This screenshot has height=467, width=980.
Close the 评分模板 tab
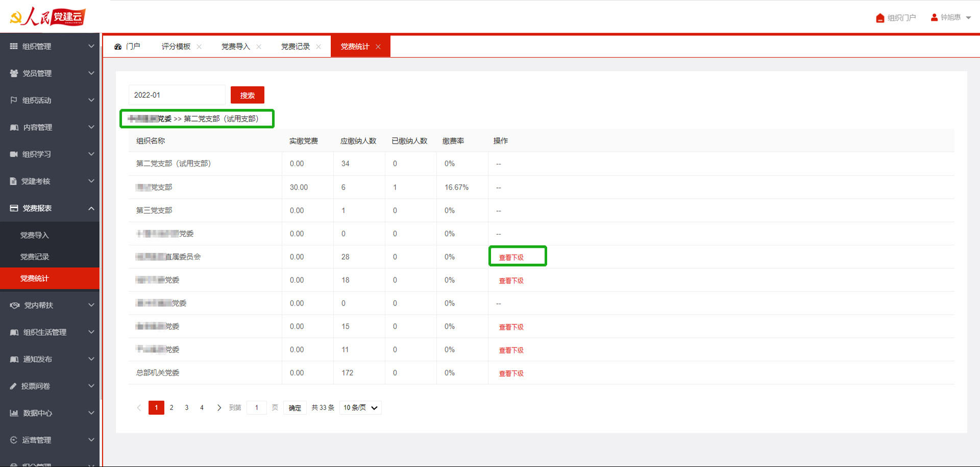point(199,46)
